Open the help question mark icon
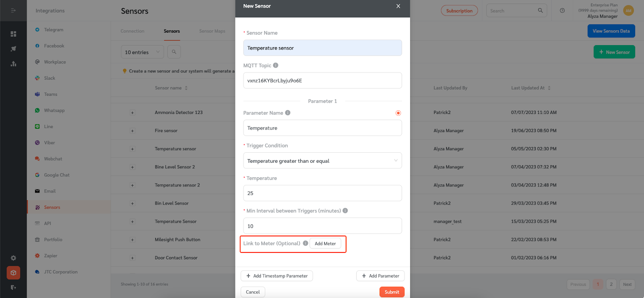The height and width of the screenshot is (298, 644). pyautogui.click(x=562, y=10)
